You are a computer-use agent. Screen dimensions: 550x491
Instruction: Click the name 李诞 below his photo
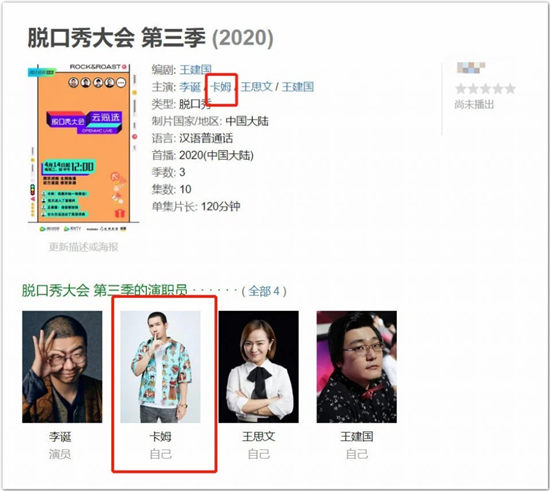[x=60, y=437]
